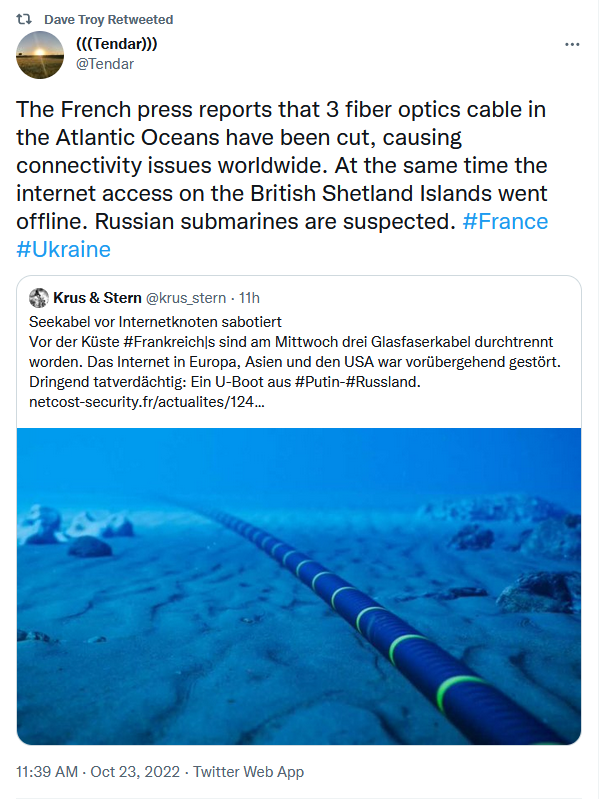
Task: Follow the #France hashtag
Action: pyautogui.click(x=505, y=221)
